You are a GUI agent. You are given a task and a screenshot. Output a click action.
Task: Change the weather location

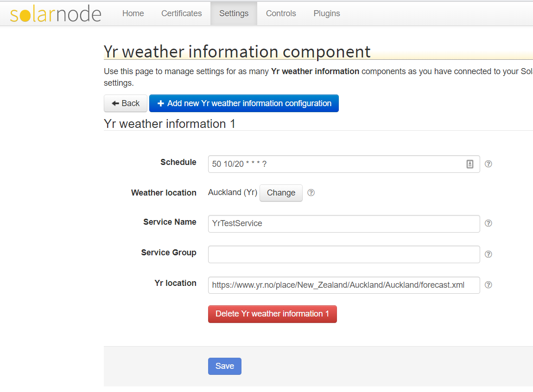[281, 193]
